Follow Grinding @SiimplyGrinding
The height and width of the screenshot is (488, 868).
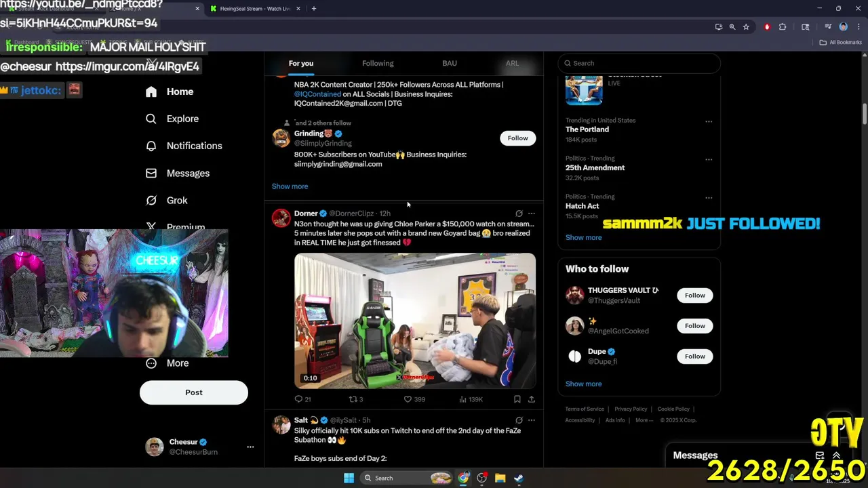(x=518, y=138)
